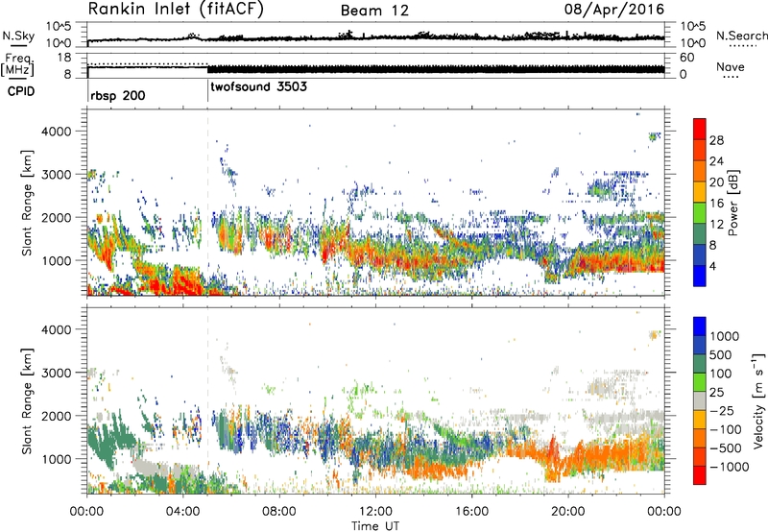Image resolution: width=768 pixels, height=532 pixels.
Task: Click the '-1000' velocity scale tick label
Action: (x=730, y=467)
